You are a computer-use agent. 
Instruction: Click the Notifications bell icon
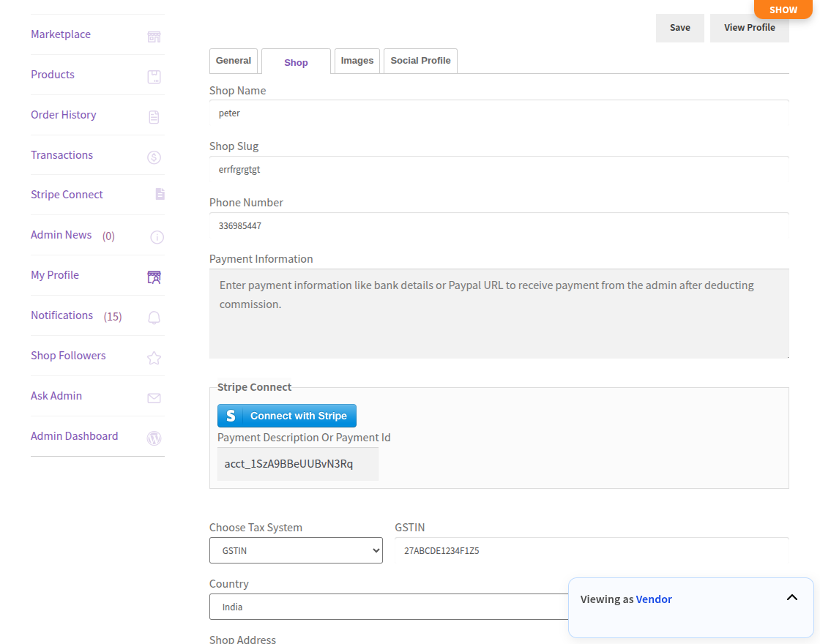[154, 318]
